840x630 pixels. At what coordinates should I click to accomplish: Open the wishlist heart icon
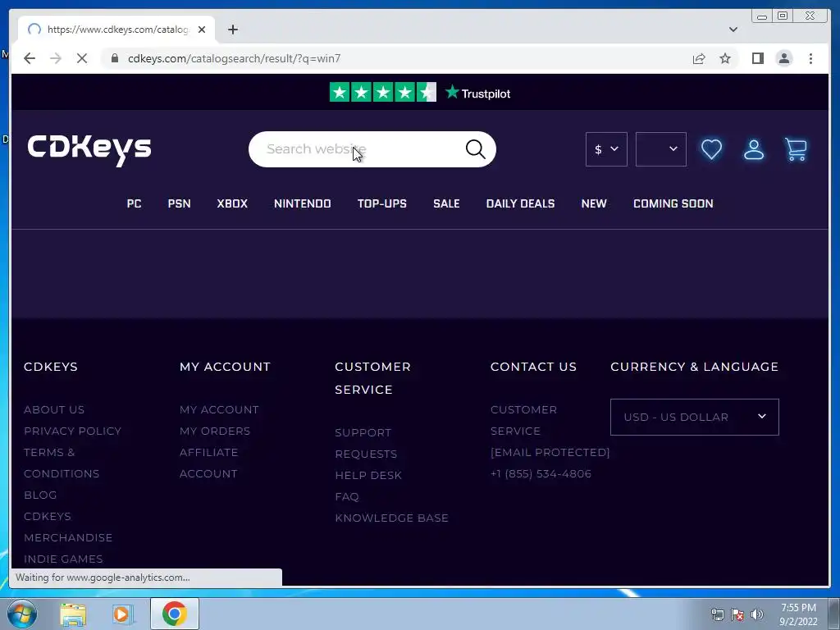(x=711, y=149)
